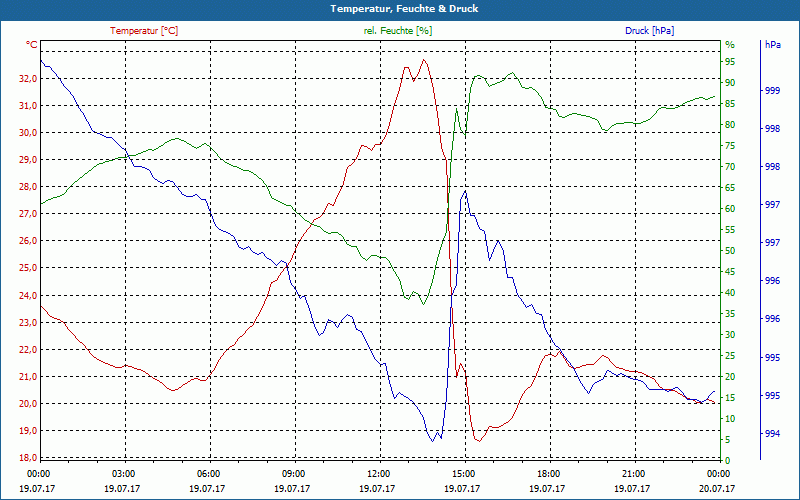This screenshot has height=500, width=800.
Task: Click the green '25' humidity axis value
Action: point(730,356)
